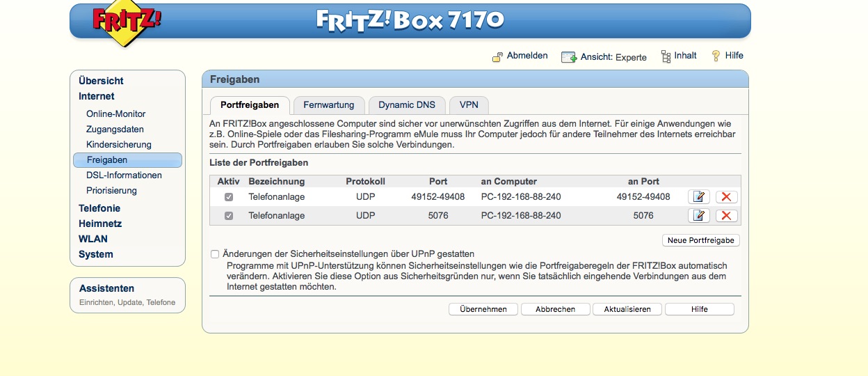Click the Übernehmen button
868x376 pixels.
(x=483, y=309)
